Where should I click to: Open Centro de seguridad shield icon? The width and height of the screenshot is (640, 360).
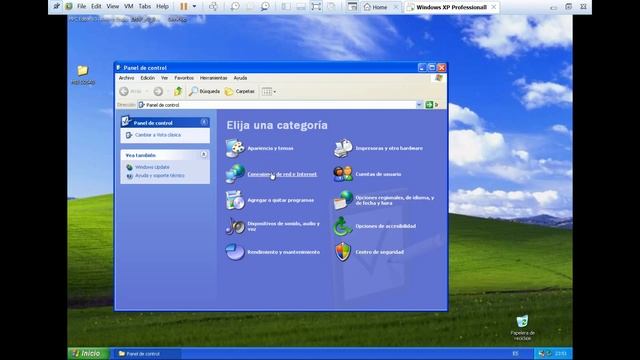coord(343,252)
